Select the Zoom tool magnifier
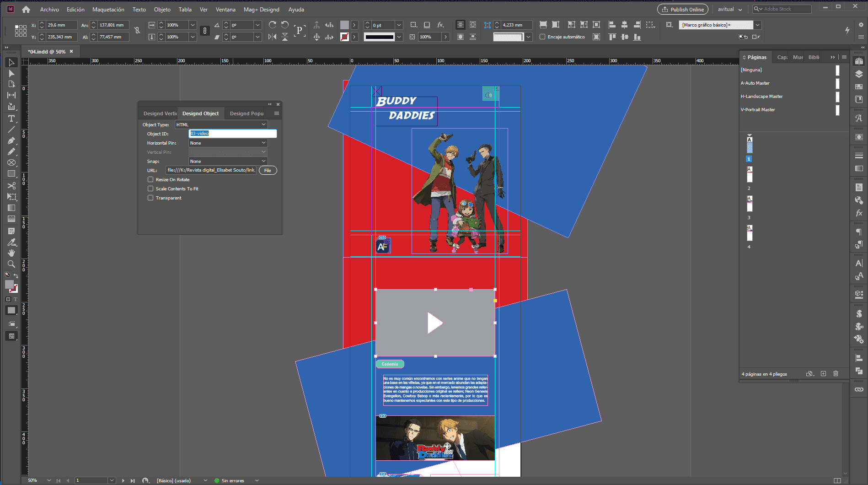 [11, 264]
